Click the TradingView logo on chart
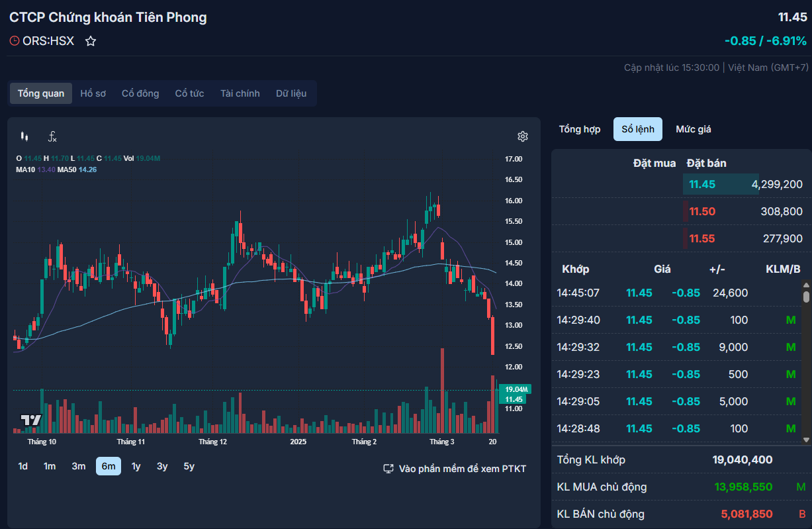Image resolution: width=812 pixels, height=529 pixels. pyautogui.click(x=31, y=420)
